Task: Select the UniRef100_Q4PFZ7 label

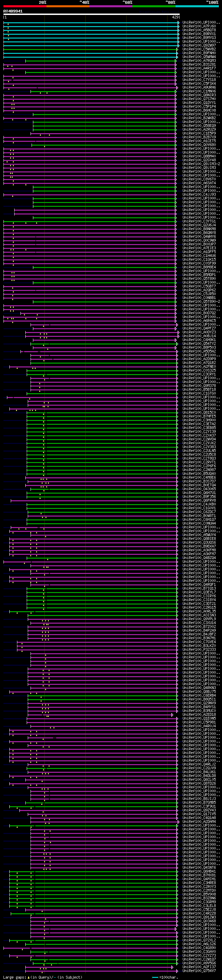Action: click(199, 328)
